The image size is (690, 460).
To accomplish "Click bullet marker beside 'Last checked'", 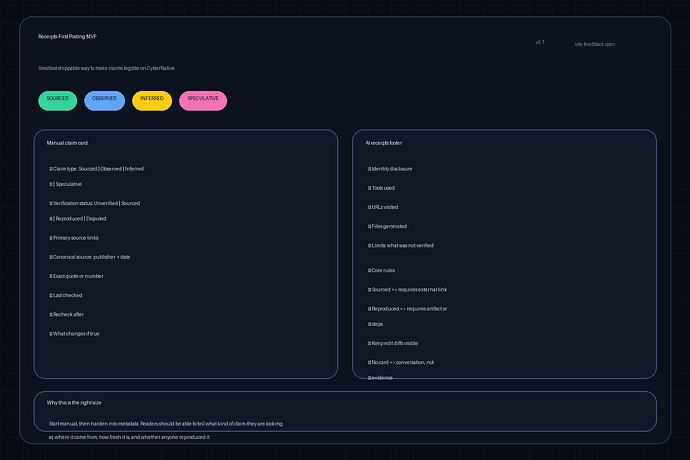I will [51, 295].
